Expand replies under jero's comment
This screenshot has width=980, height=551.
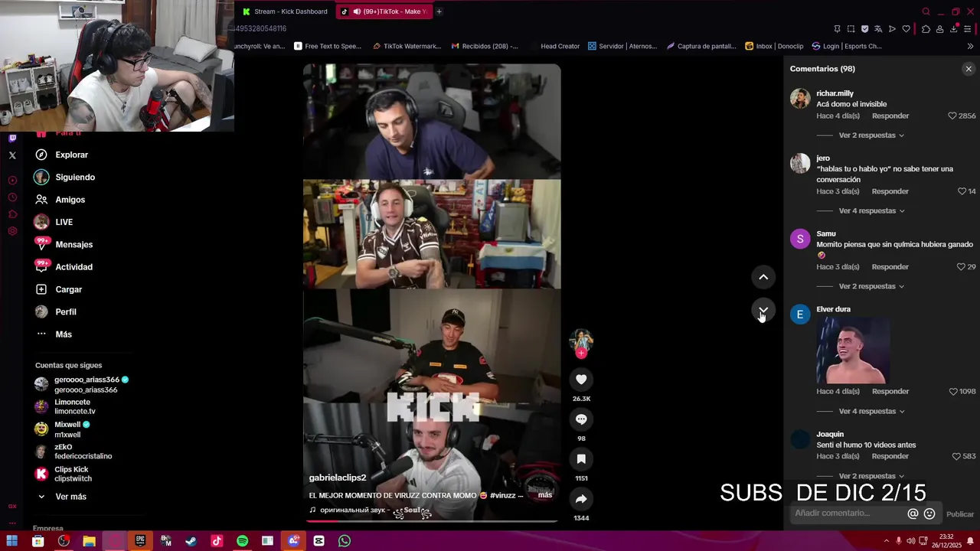coord(871,211)
